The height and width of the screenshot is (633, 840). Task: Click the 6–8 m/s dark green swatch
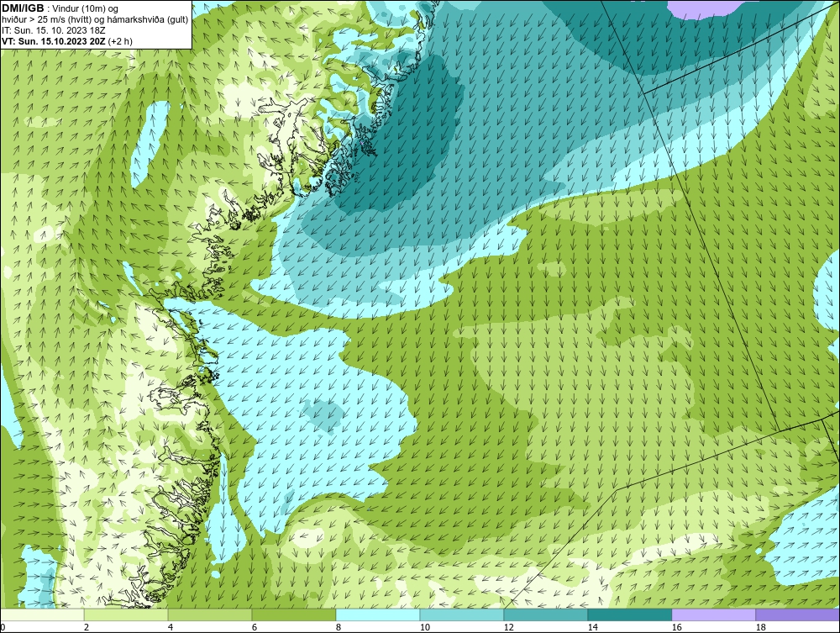click(293, 615)
